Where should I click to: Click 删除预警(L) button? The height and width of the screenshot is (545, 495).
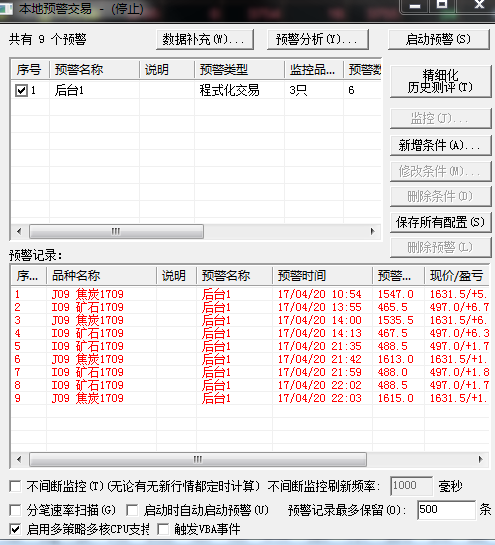click(x=440, y=247)
